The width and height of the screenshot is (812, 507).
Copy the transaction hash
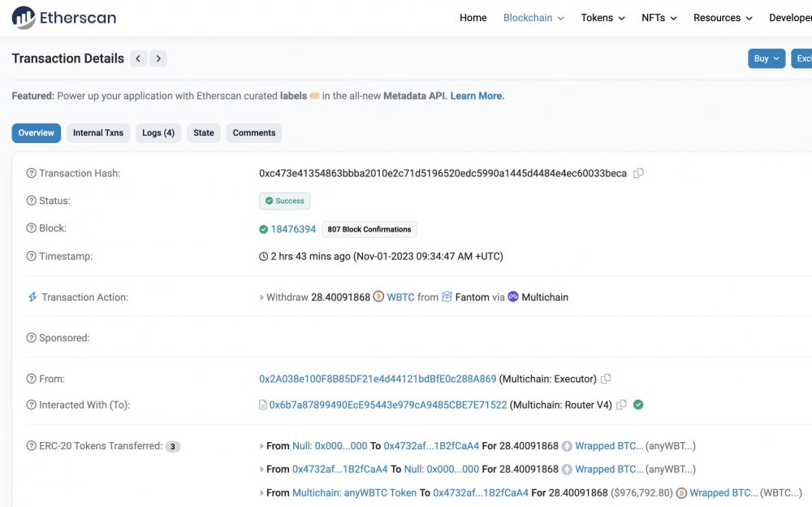point(638,173)
